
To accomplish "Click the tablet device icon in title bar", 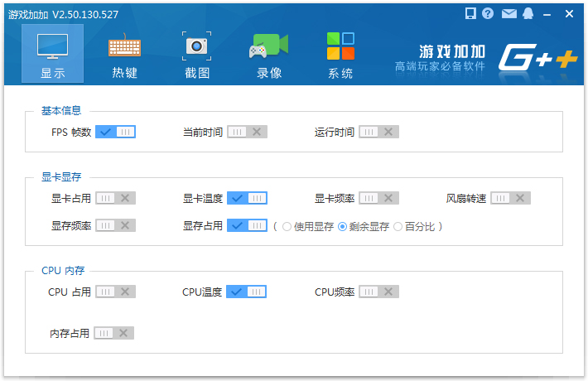I will point(470,13).
